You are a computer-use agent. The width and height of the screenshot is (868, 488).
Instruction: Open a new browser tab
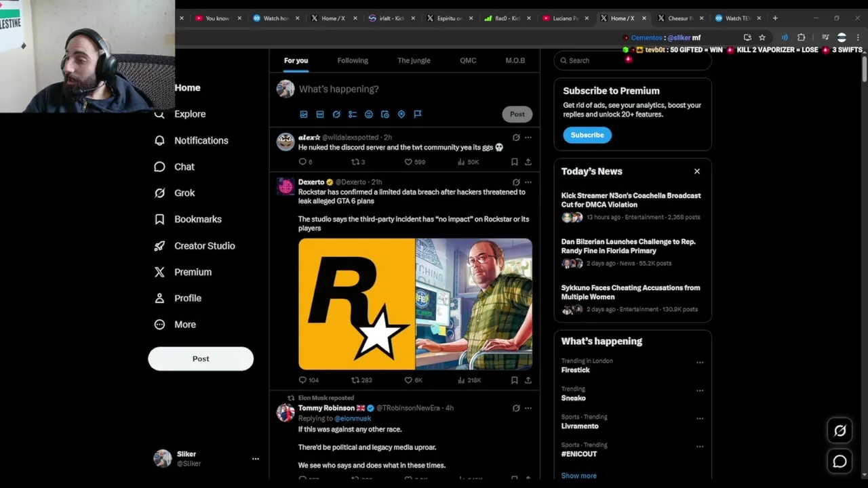[775, 18]
